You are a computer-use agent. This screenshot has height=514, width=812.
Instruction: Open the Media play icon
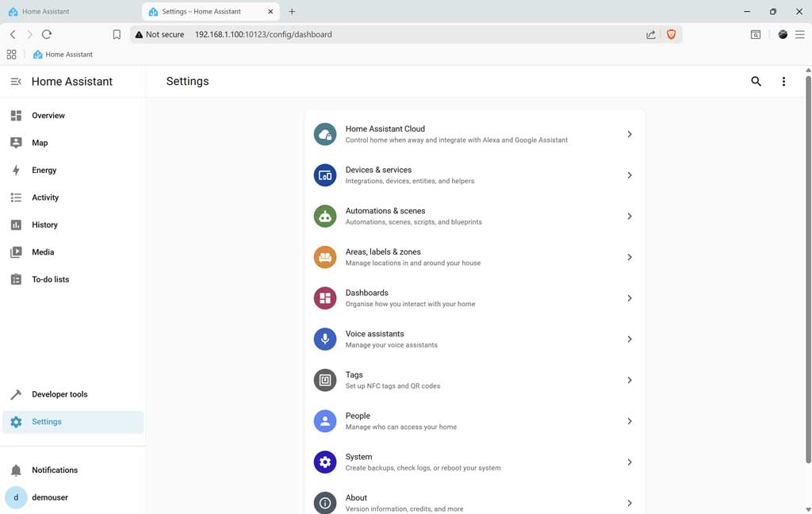tap(16, 251)
